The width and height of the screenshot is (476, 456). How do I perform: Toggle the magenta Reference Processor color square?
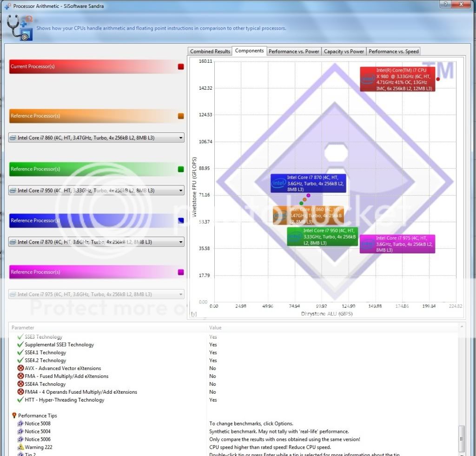[181, 272]
